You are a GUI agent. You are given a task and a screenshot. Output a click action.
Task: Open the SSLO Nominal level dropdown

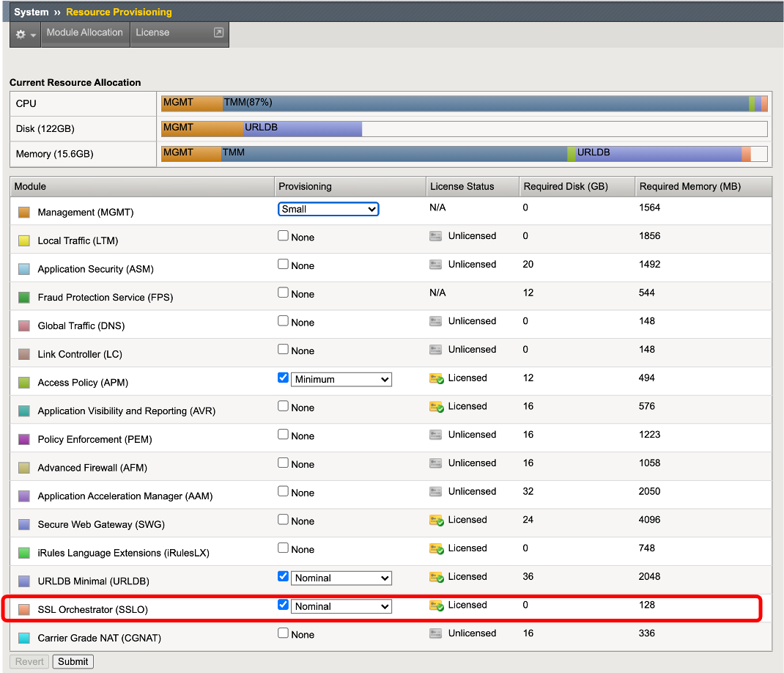click(341, 606)
